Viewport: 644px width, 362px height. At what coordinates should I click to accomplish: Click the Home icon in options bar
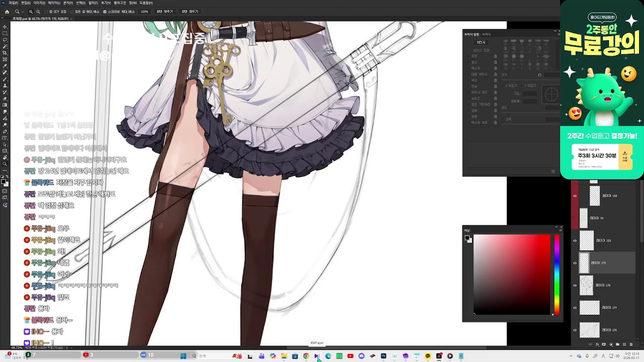click(7, 12)
